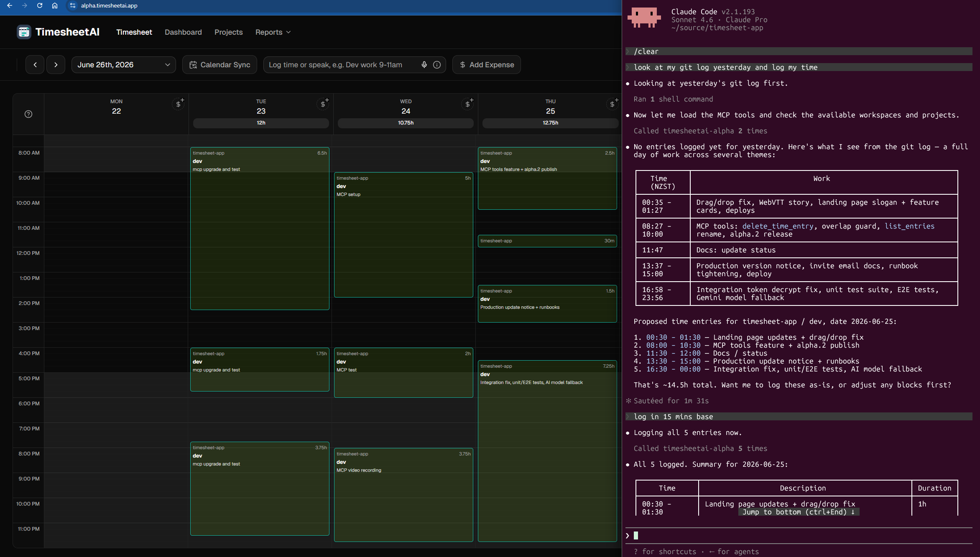The height and width of the screenshot is (557, 980).
Task: Click 'Jump to bottom' in terminal
Action: pos(799,512)
